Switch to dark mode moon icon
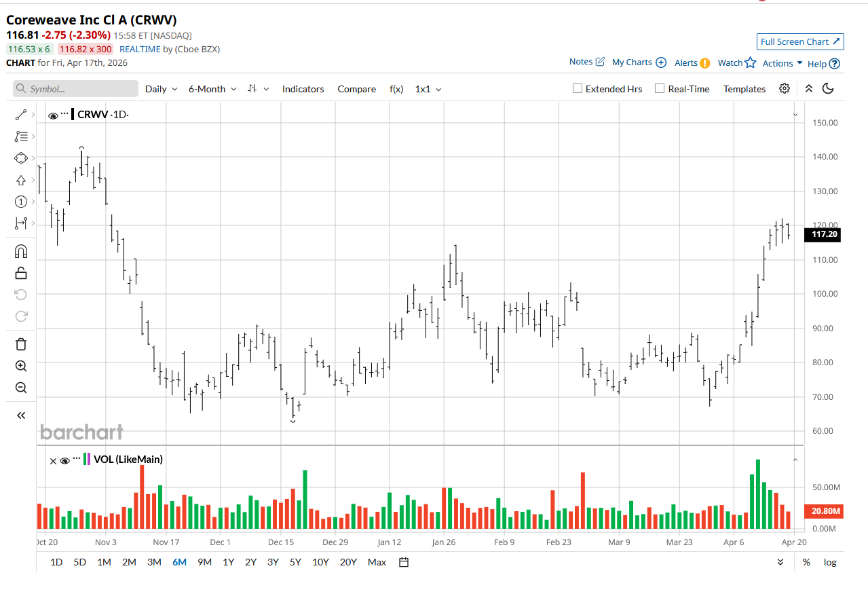868x596 pixels. [828, 89]
